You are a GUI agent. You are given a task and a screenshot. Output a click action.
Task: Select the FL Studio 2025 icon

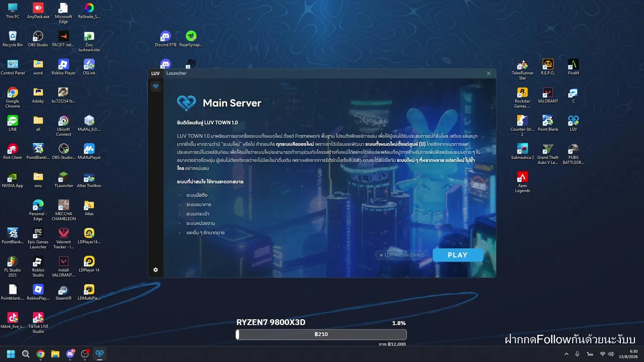[13, 266]
